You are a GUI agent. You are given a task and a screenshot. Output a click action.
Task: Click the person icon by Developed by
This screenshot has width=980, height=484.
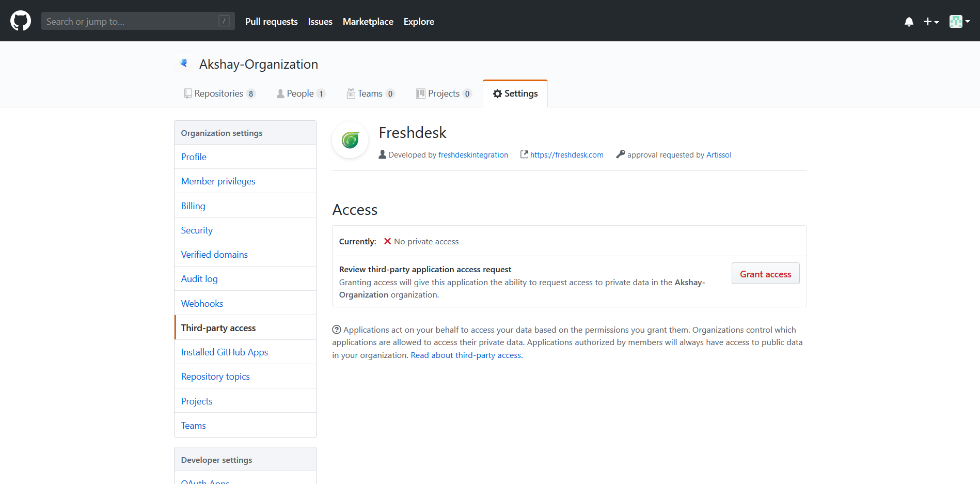point(382,154)
